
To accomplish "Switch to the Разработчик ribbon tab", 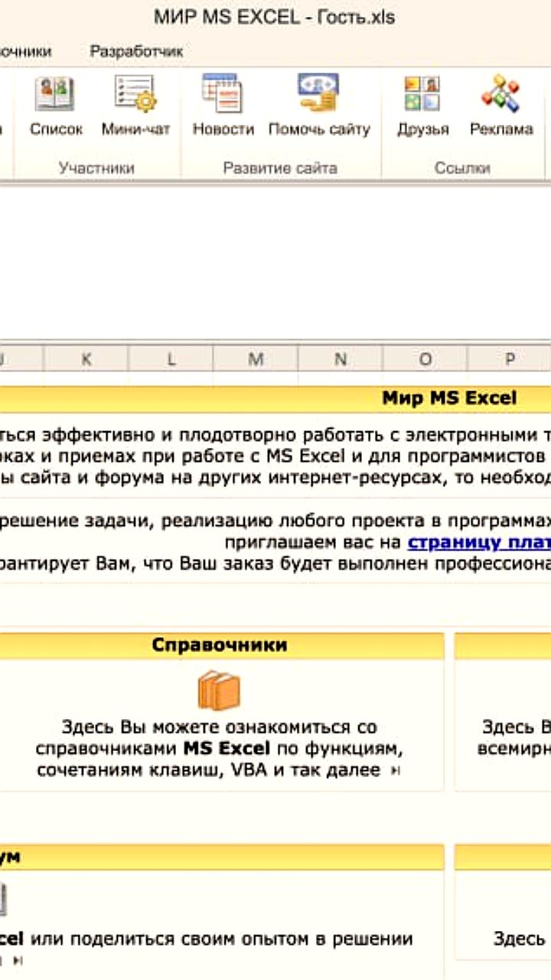I will 136,51.
